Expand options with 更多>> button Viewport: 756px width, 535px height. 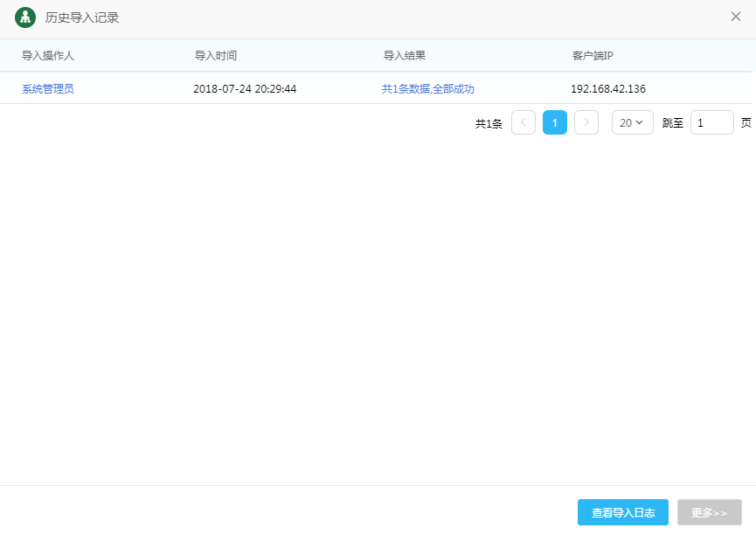click(x=709, y=513)
